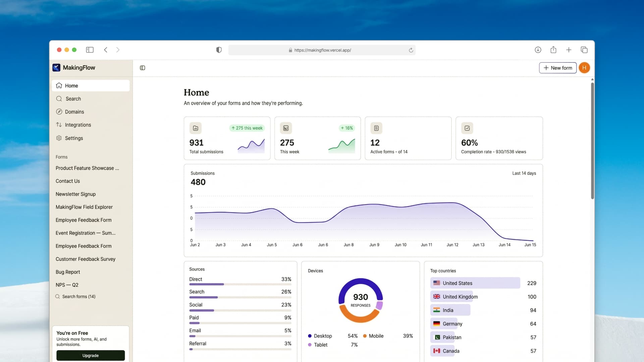This screenshot has width=644, height=362.
Task: Click the Home house icon
Action: [59, 85]
